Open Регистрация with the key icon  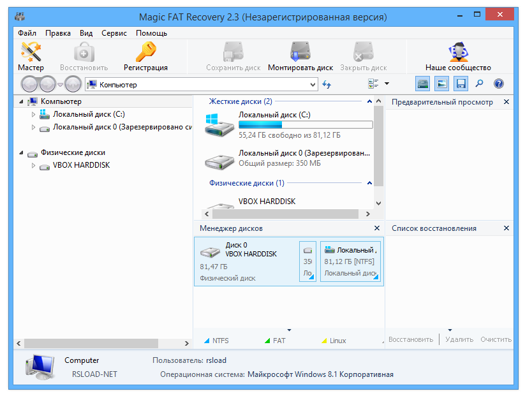145,57
